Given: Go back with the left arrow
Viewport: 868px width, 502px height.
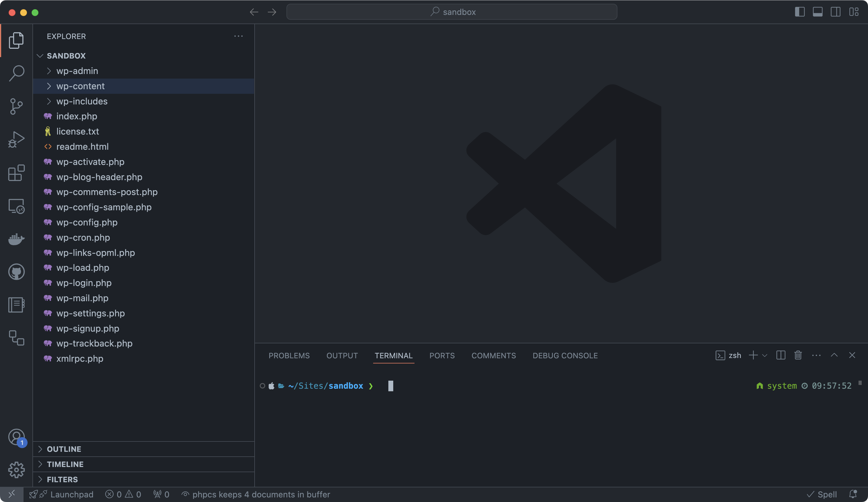Looking at the screenshot, I should click(x=254, y=12).
